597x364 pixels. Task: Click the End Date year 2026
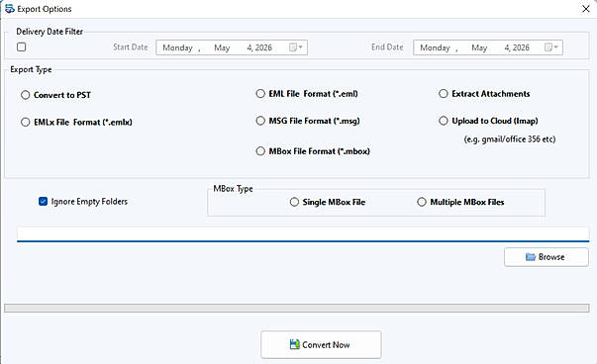click(521, 47)
